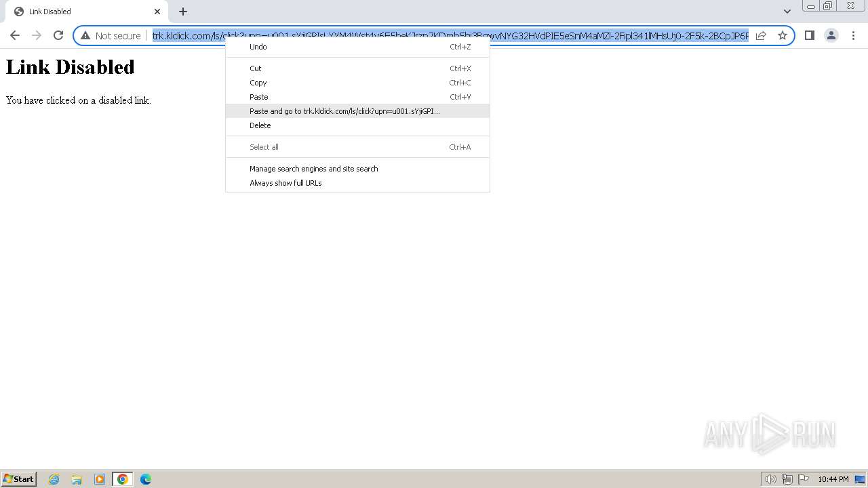
Task: Open Manage search engines and site search
Action: [357, 169]
